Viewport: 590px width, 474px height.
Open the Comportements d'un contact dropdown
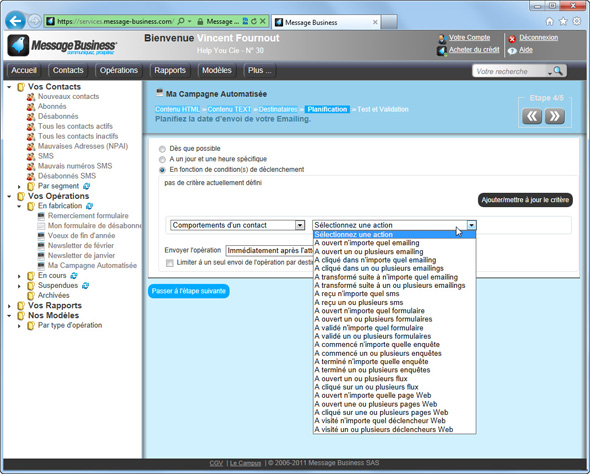[x=237, y=225]
